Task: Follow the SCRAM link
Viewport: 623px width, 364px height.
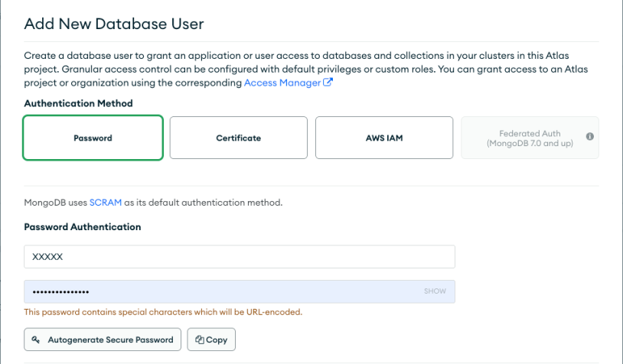Action: tap(106, 203)
